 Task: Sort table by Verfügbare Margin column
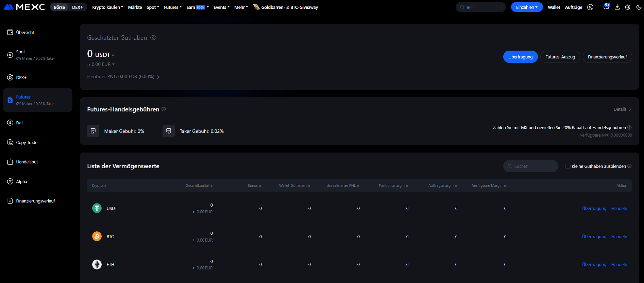(x=489, y=185)
